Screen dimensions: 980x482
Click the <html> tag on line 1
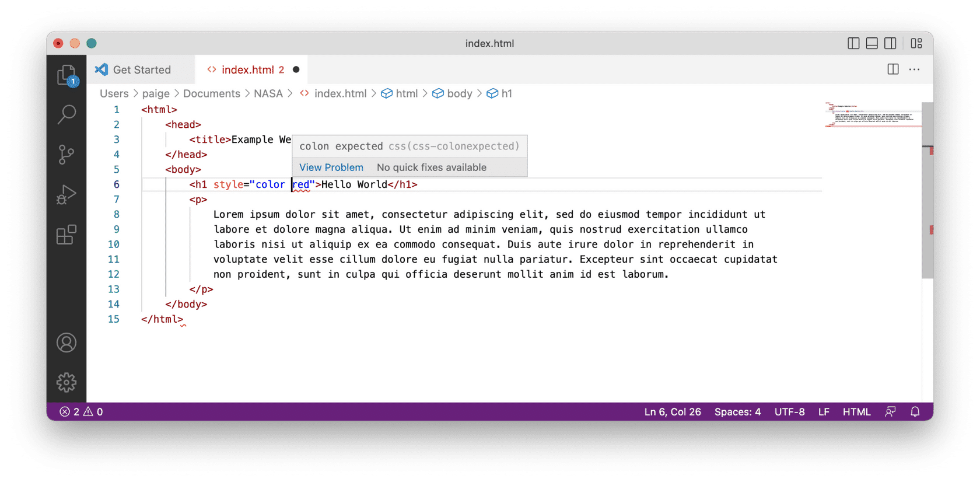159,110
